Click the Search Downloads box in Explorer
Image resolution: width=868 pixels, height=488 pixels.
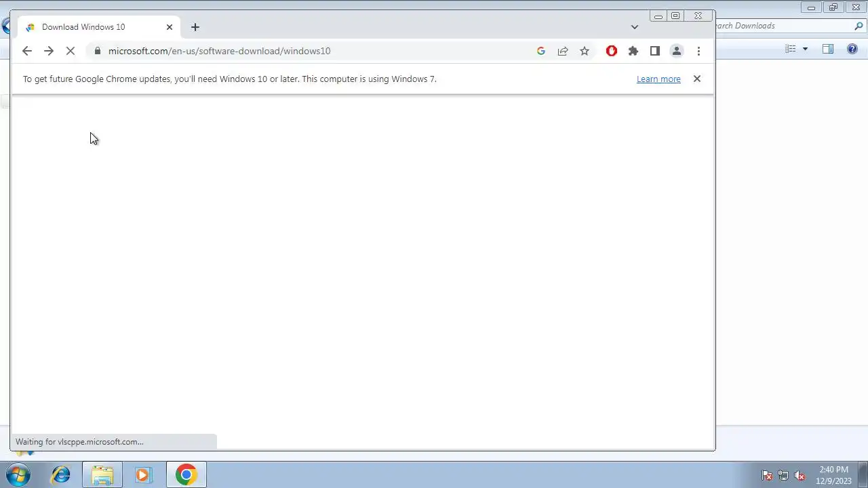(x=783, y=26)
